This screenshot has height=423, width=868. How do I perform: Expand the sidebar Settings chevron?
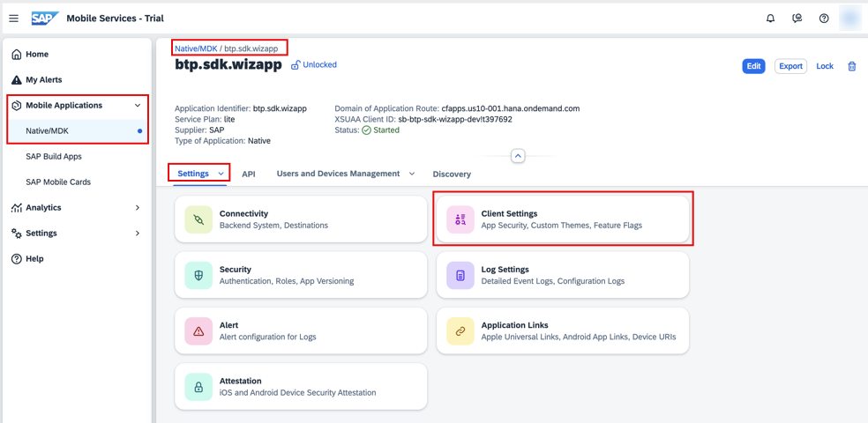138,234
